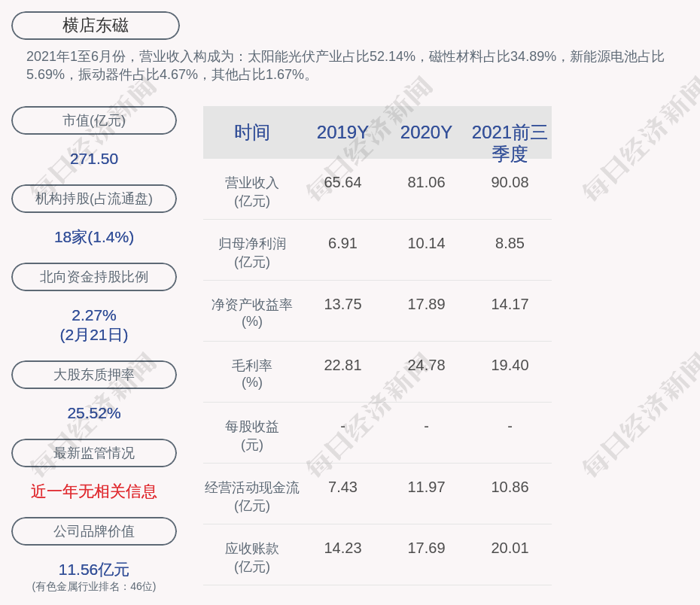Image resolution: width=700 pixels, height=605 pixels.
Task: Click cash flow value 10.86
Action: tap(510, 487)
